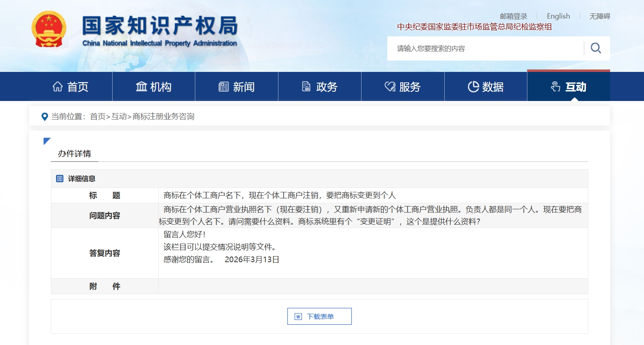Click the blue list icon beside 详细信息

[60, 179]
